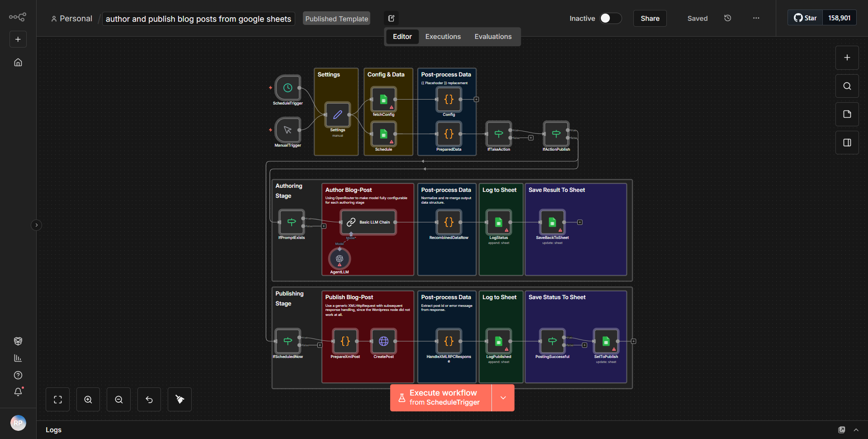
Task: Select the SetToPublish sheet node
Action: [606, 341]
